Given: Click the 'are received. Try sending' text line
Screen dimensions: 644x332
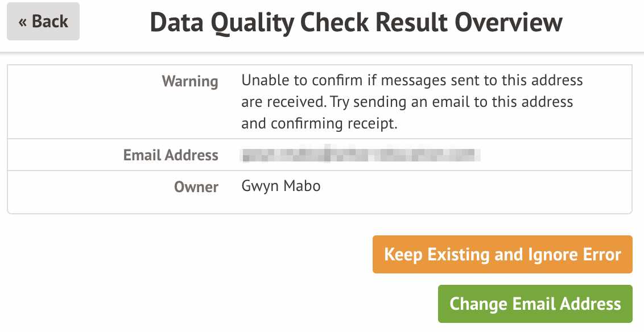Looking at the screenshot, I should (x=407, y=102).
